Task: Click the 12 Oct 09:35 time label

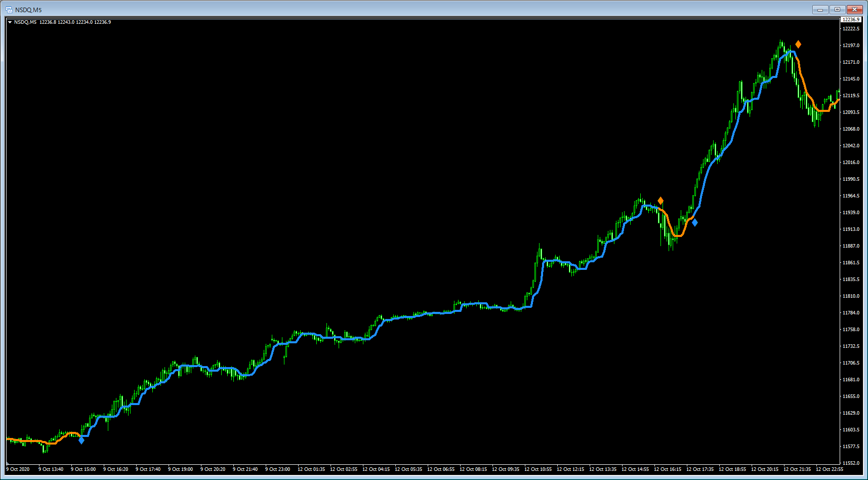Action: coord(506,469)
